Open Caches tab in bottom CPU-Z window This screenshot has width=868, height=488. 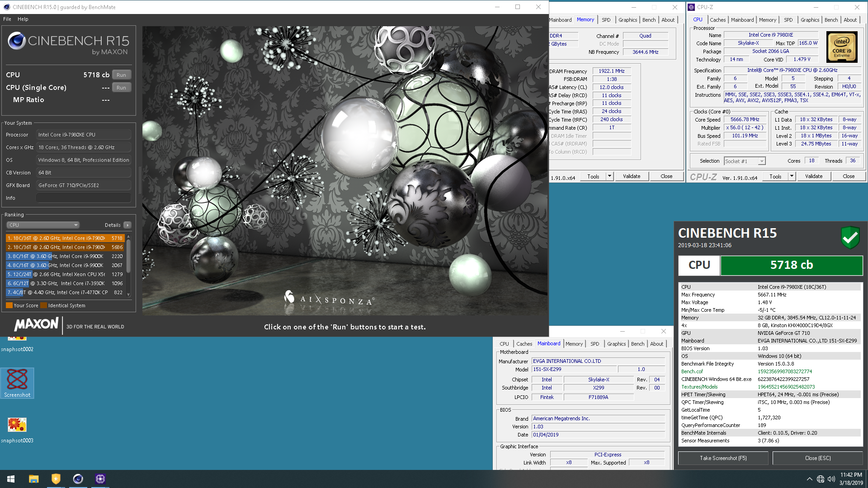[x=524, y=344]
